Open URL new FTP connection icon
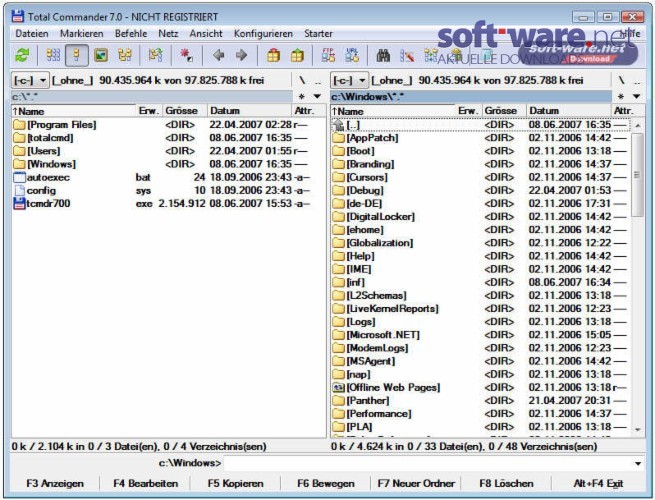655x500 pixels. click(x=352, y=55)
